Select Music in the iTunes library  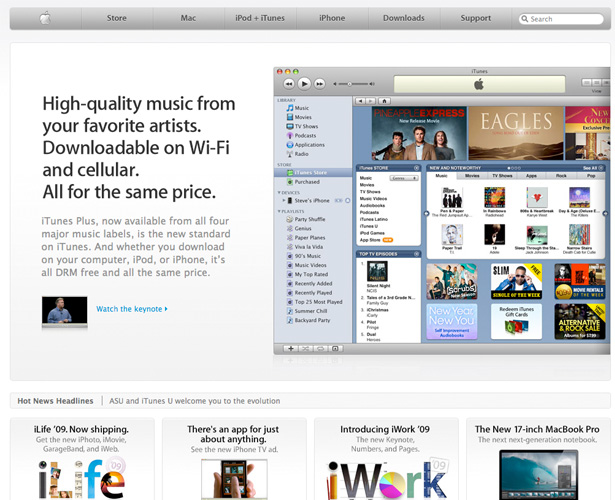click(298, 108)
